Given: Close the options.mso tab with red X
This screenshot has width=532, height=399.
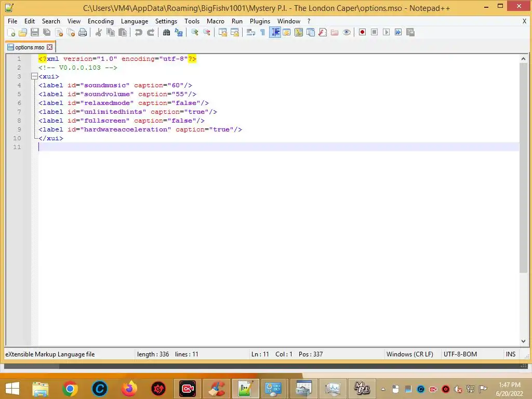Looking at the screenshot, I should (50, 47).
